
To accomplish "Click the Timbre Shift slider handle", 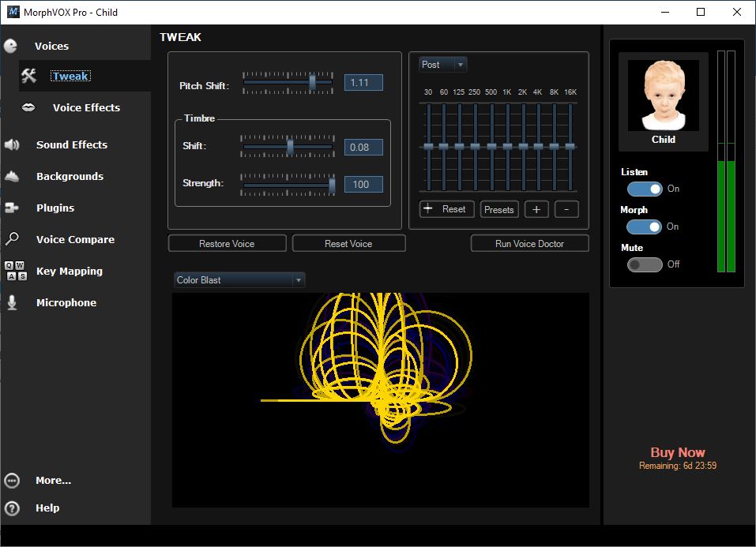I will tap(290, 147).
